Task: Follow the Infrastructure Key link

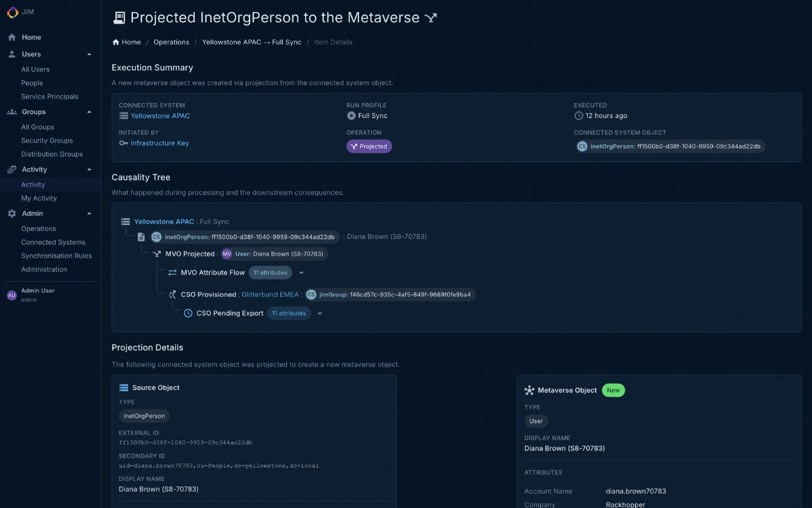Action: 159,143
